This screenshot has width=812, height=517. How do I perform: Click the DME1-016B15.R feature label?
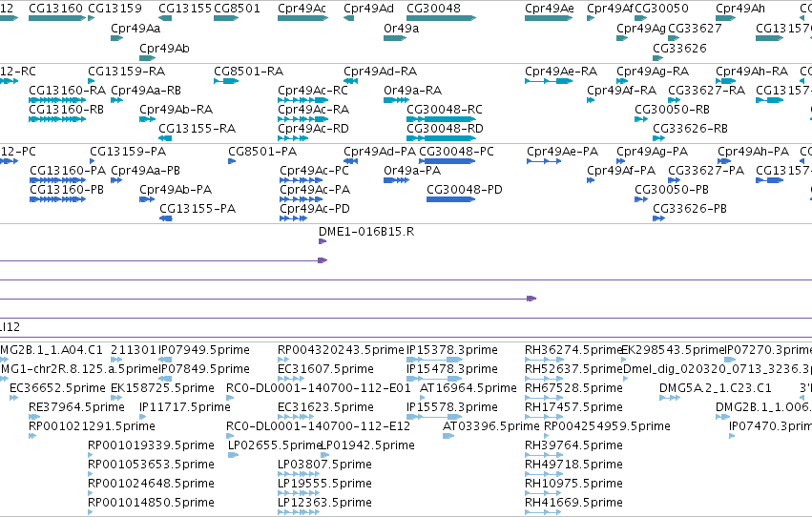[x=366, y=232]
